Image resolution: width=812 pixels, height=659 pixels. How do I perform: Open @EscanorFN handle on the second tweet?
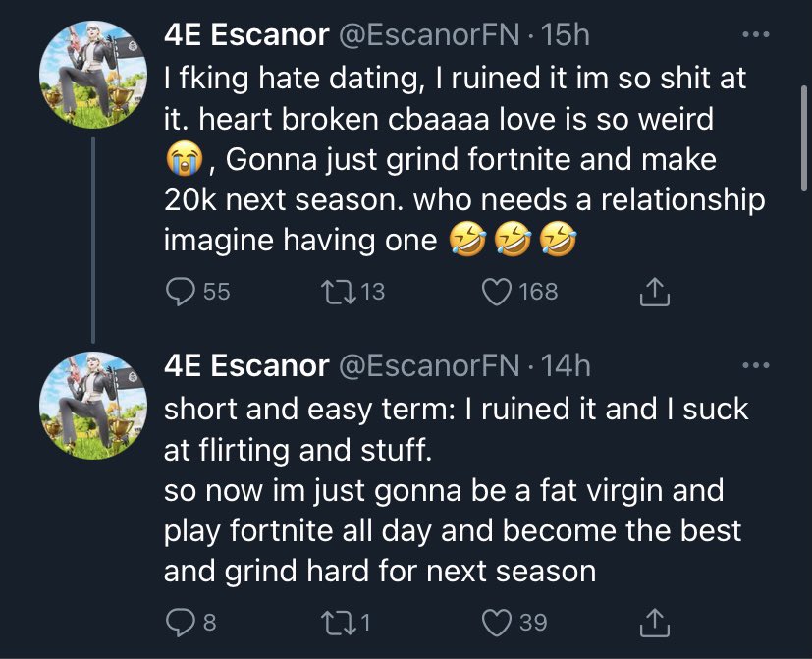(x=429, y=366)
